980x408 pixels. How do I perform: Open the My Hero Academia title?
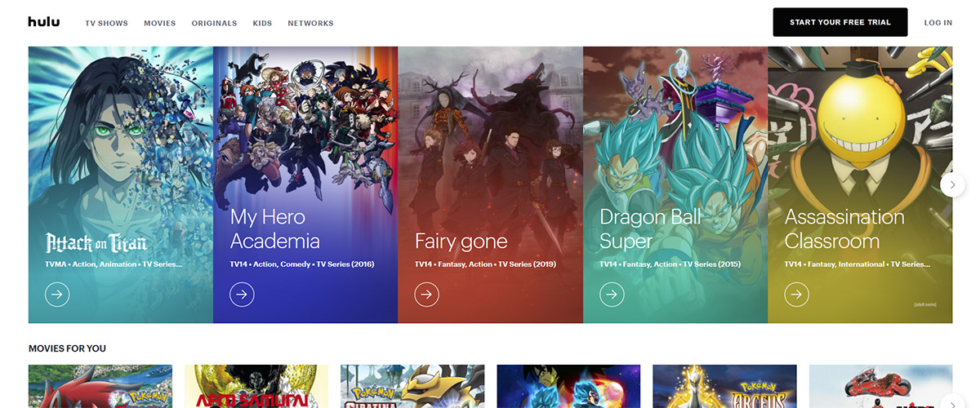click(x=275, y=228)
